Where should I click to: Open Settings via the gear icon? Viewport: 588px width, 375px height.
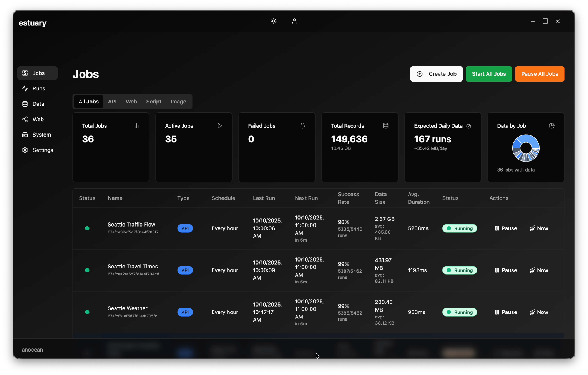(x=25, y=150)
